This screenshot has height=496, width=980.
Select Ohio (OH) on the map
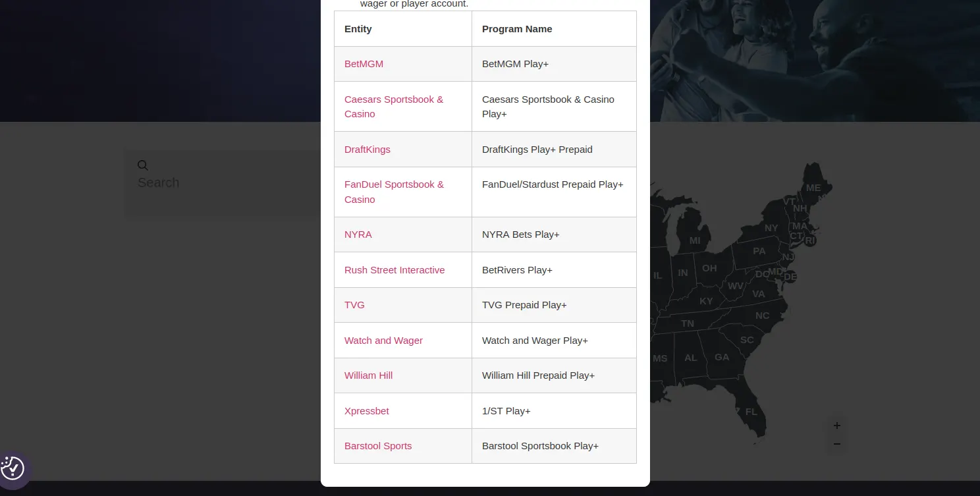pos(709,268)
